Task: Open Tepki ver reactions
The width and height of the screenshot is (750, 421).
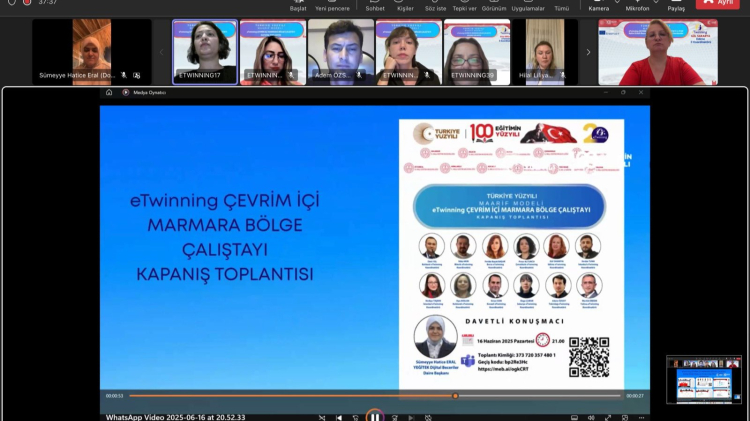Action: [x=463, y=6]
